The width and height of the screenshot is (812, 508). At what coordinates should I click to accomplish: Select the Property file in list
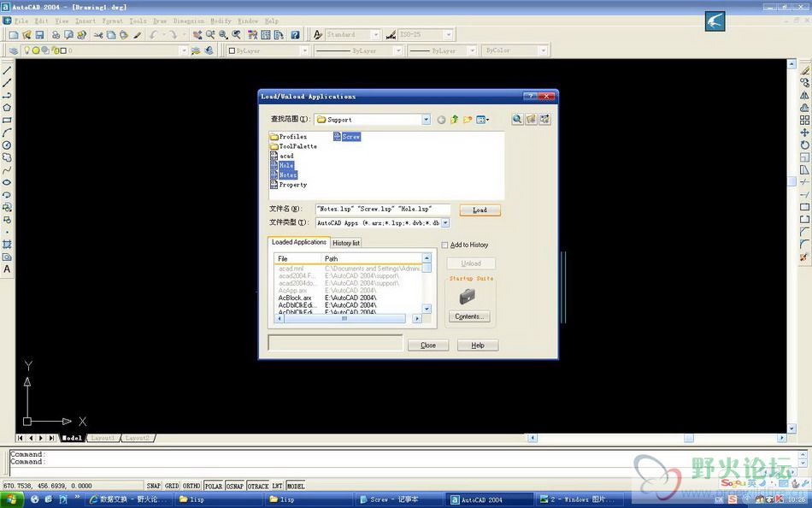point(288,185)
